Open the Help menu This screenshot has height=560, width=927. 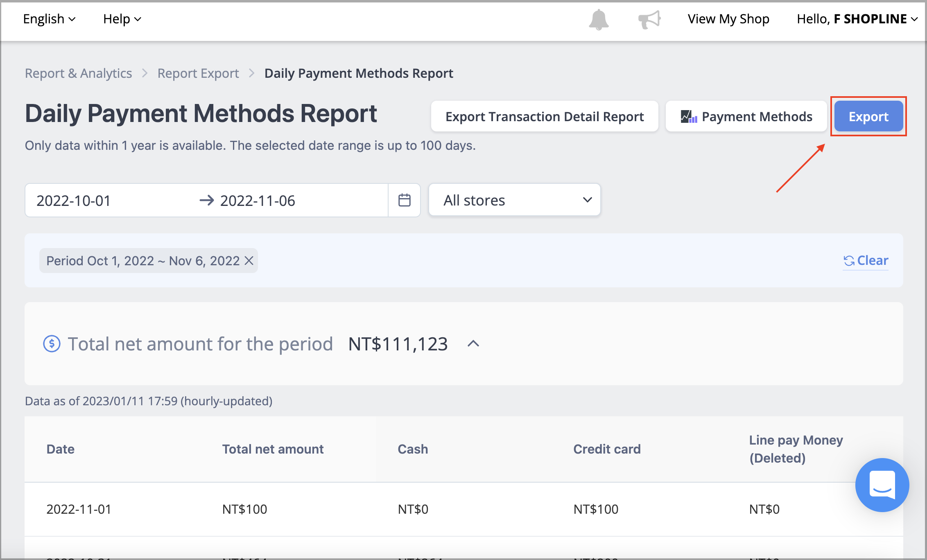122,19
